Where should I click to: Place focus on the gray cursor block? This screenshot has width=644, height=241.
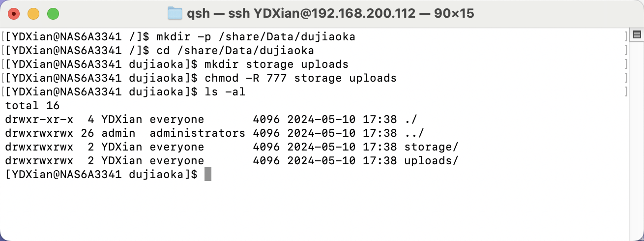point(207,174)
